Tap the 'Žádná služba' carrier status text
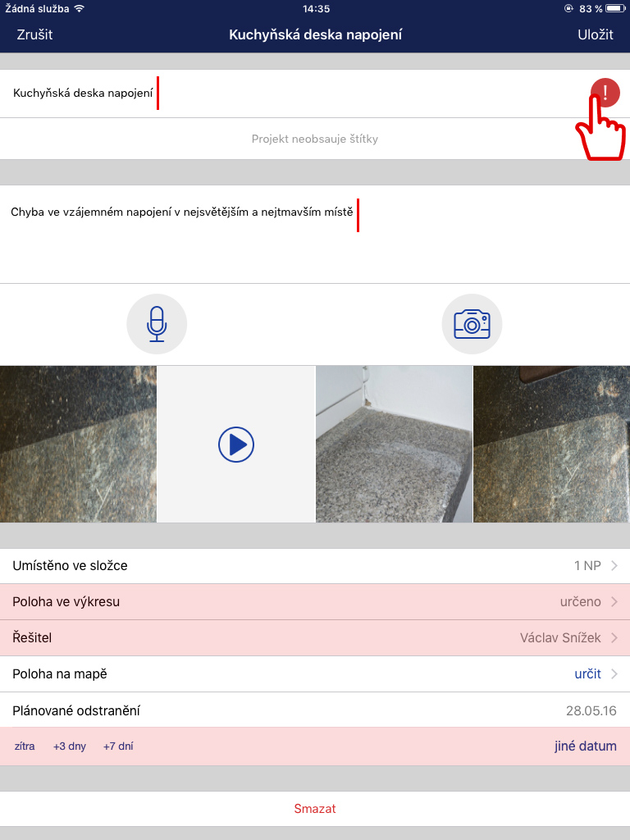This screenshot has width=630, height=840. click(37, 8)
